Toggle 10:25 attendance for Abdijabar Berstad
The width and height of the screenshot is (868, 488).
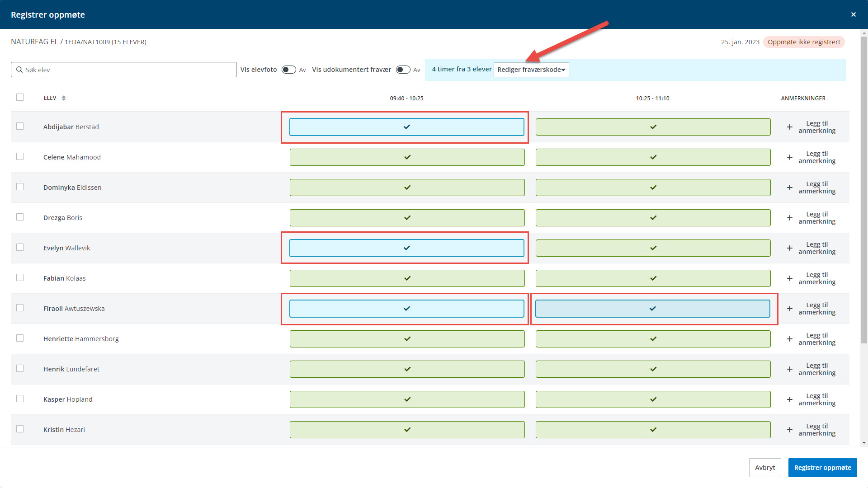pyautogui.click(x=653, y=127)
